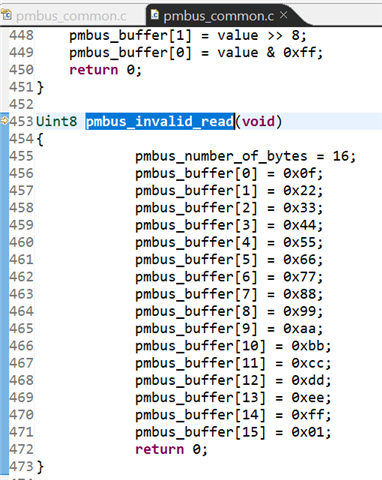
Task: Click line number 448 in the gutter
Action: (x=21, y=35)
